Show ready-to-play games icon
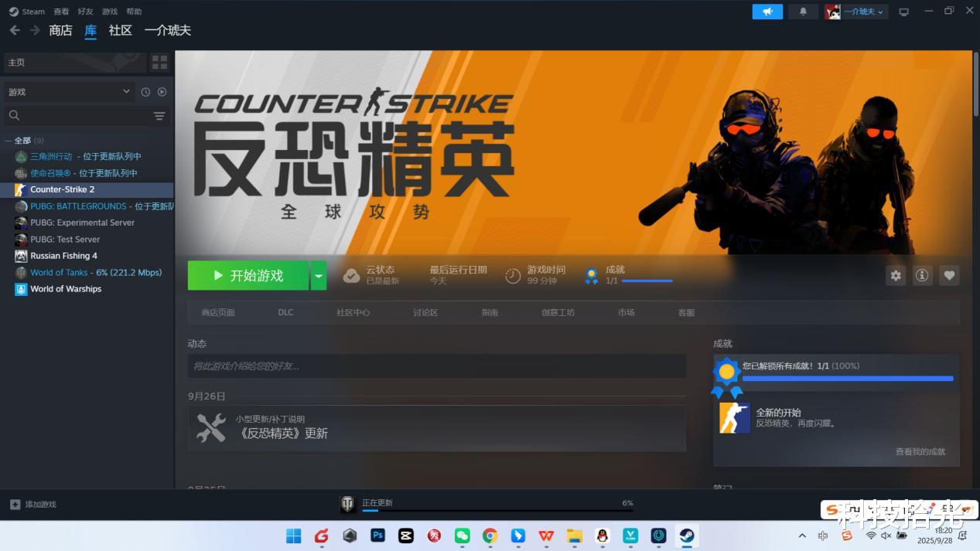980x551 pixels. pyautogui.click(x=162, y=92)
